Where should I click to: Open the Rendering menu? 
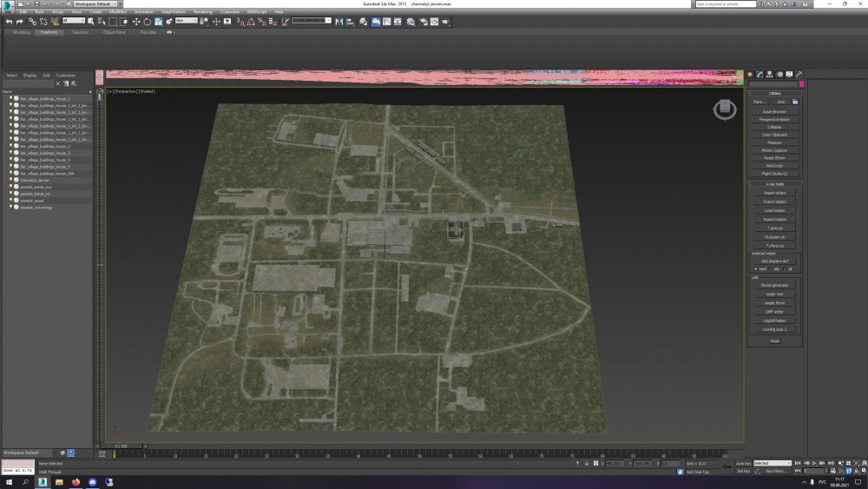click(x=202, y=11)
